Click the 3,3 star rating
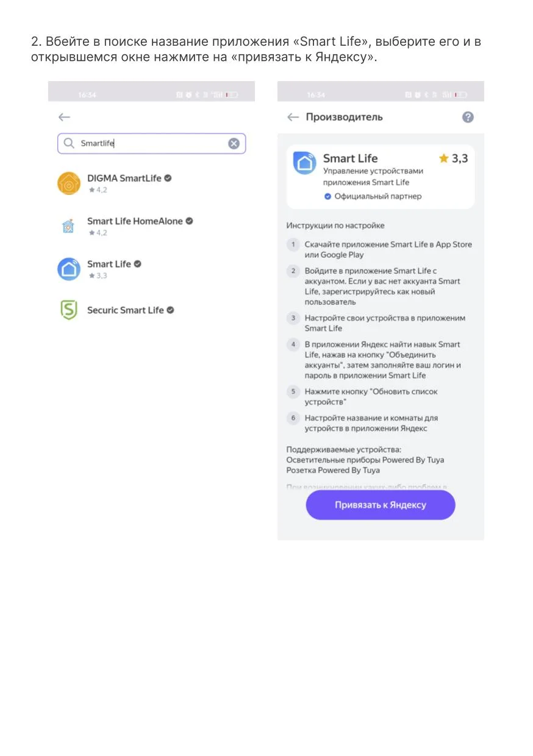Image resolution: width=533 pixels, height=756 pixels. click(453, 159)
